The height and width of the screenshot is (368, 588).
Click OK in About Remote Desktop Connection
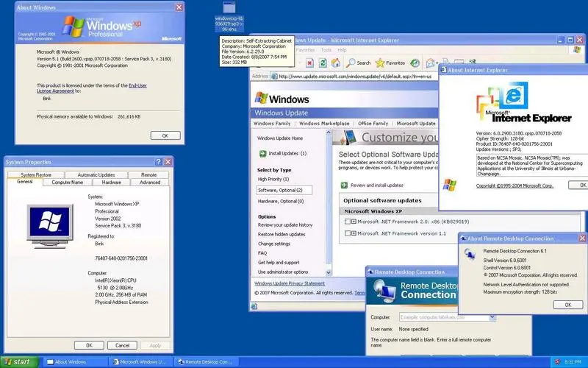(x=567, y=304)
